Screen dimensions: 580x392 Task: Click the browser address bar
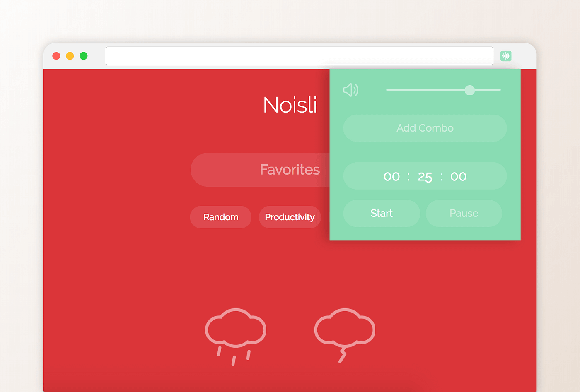[300, 56]
